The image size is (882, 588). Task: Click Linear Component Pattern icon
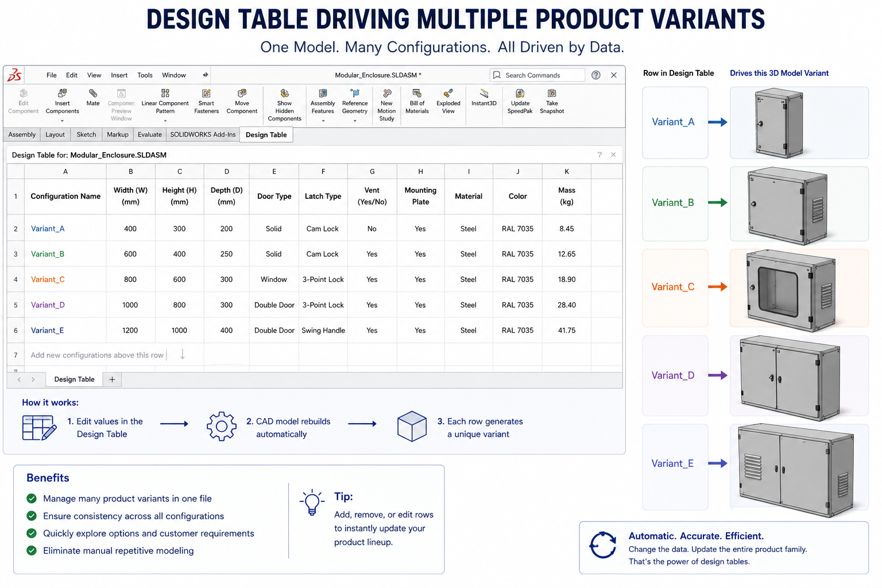pyautogui.click(x=165, y=93)
